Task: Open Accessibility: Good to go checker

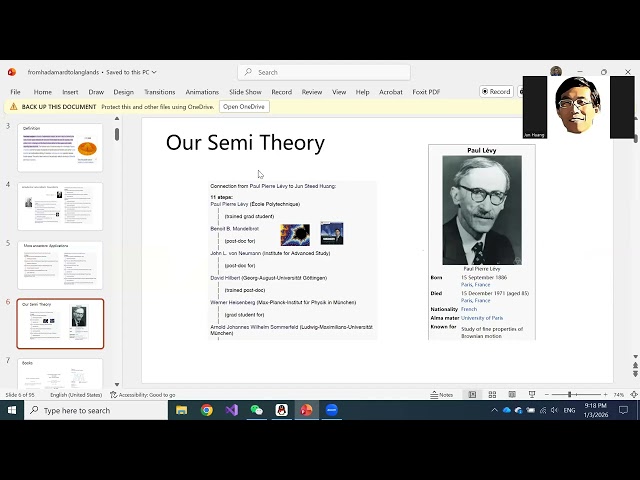Action: pyautogui.click(x=143, y=395)
